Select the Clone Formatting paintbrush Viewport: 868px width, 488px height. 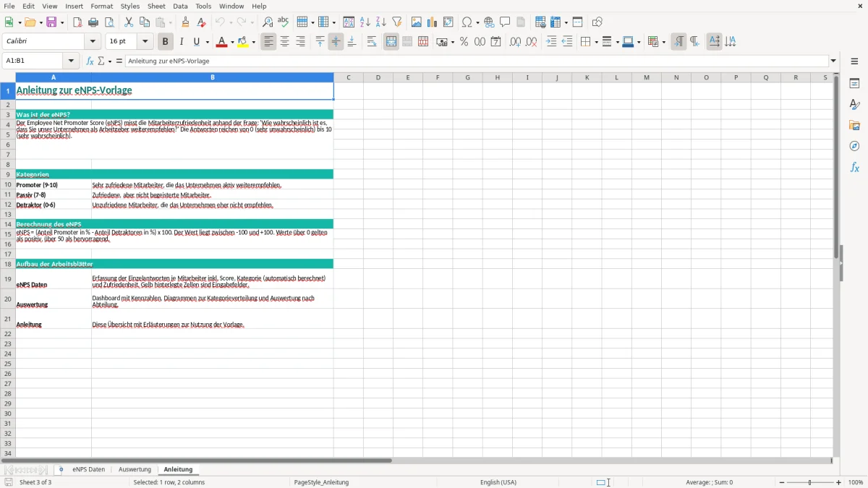pos(186,22)
